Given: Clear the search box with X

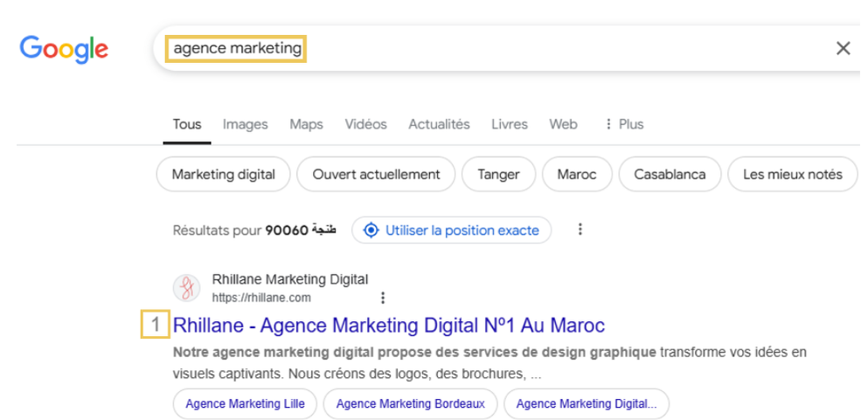Looking at the screenshot, I should [843, 49].
